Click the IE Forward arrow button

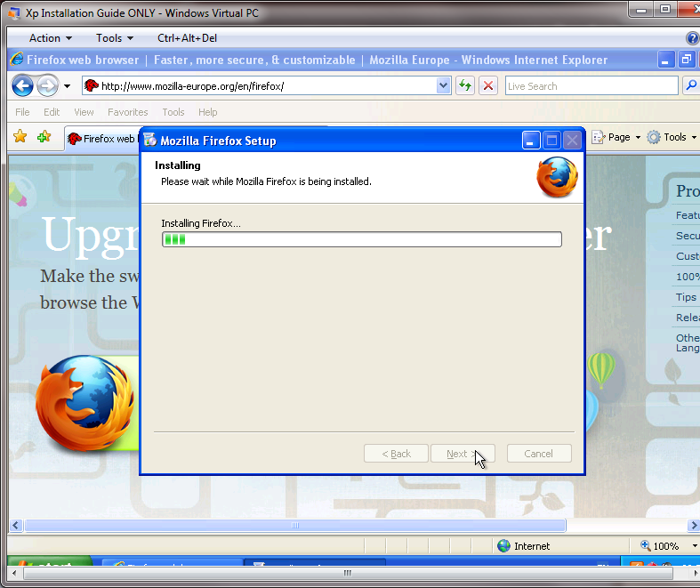click(47, 85)
